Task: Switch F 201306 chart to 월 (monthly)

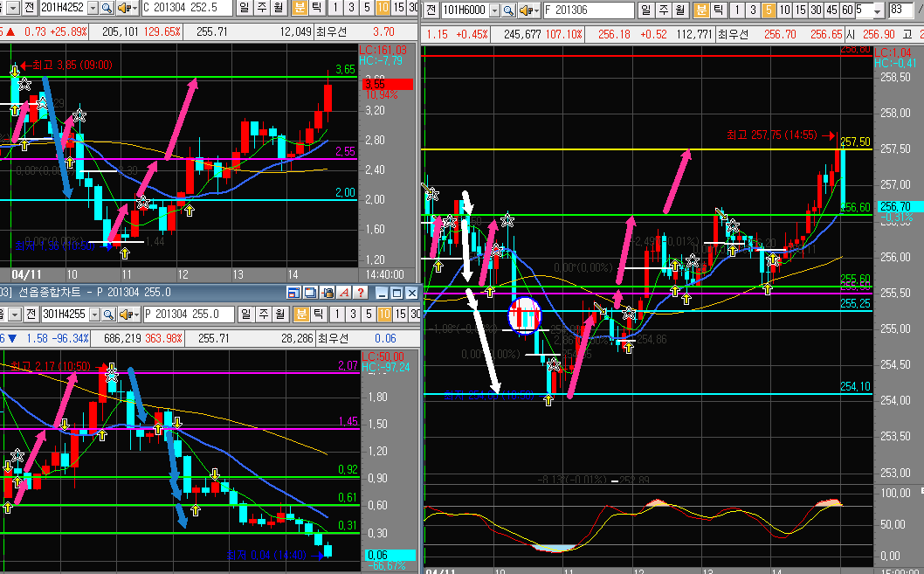Action: tap(680, 10)
